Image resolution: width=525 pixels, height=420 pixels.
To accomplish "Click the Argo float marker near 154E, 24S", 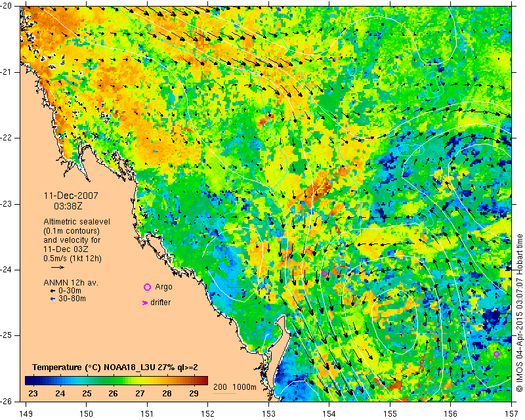I will tap(324, 274).
